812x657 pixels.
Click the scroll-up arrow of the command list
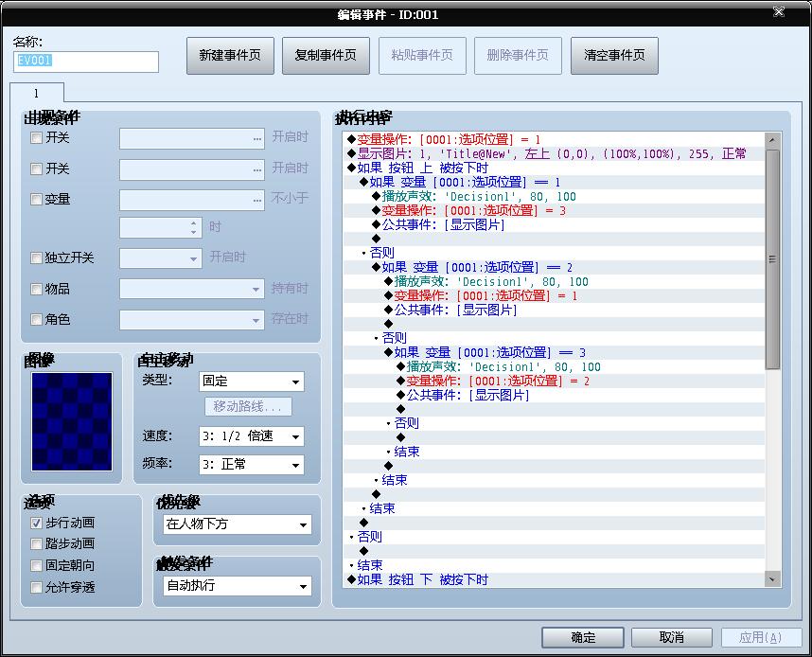tap(772, 140)
